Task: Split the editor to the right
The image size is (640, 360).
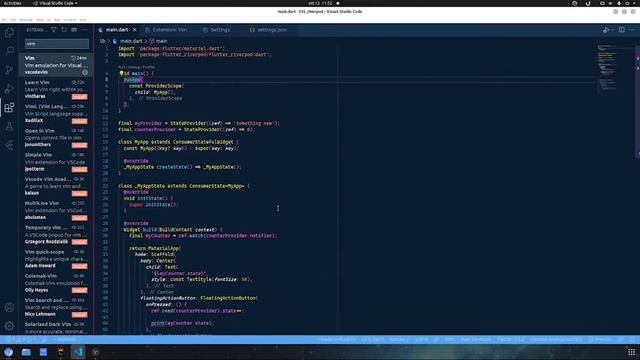Action: pos(622,30)
